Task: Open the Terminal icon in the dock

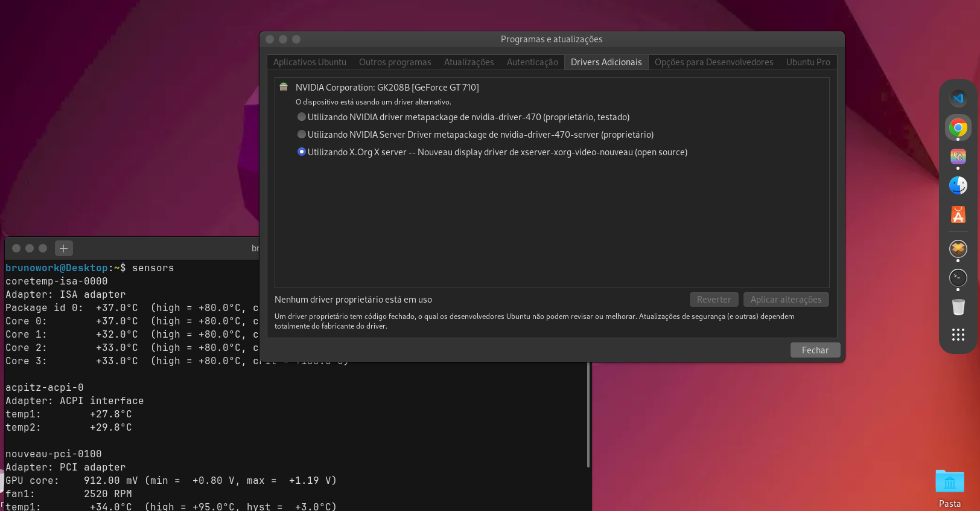Action: (x=958, y=277)
